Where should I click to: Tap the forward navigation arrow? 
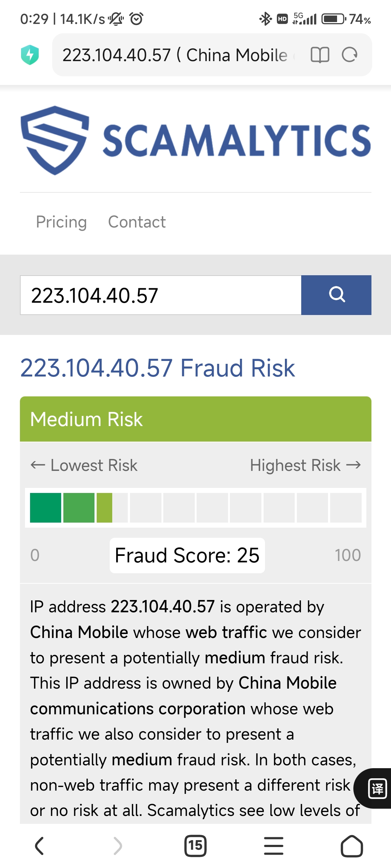point(118,846)
